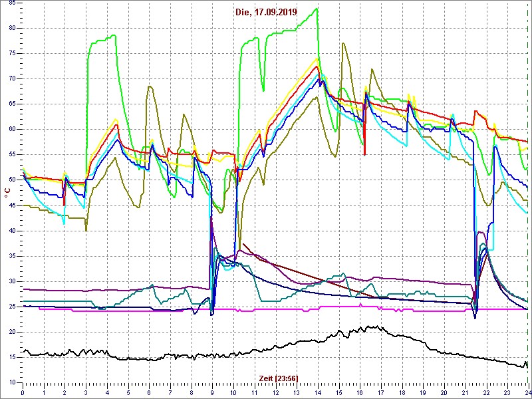Click hour 11 on the time axis
Image resolution: width=532 pixels, height=399 pixels.
(x=254, y=393)
